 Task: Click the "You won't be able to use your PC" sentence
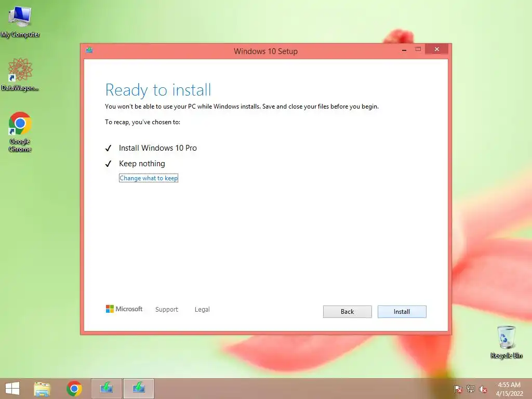(242, 107)
